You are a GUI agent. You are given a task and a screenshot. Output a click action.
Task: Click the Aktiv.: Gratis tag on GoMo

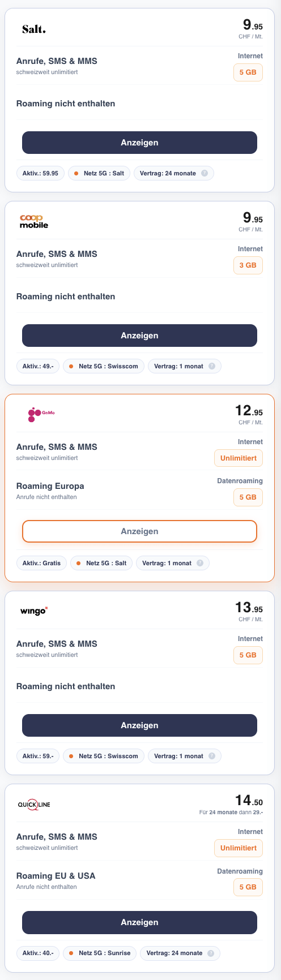42,563
